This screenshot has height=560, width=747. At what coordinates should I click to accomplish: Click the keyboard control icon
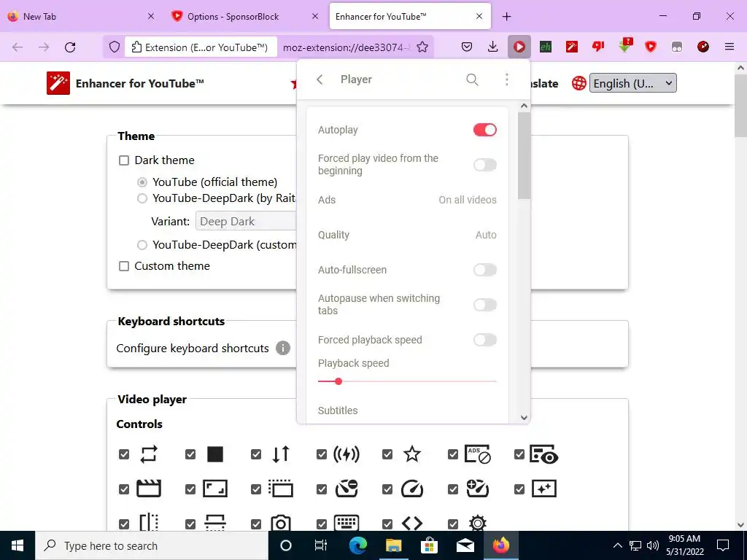click(x=347, y=523)
